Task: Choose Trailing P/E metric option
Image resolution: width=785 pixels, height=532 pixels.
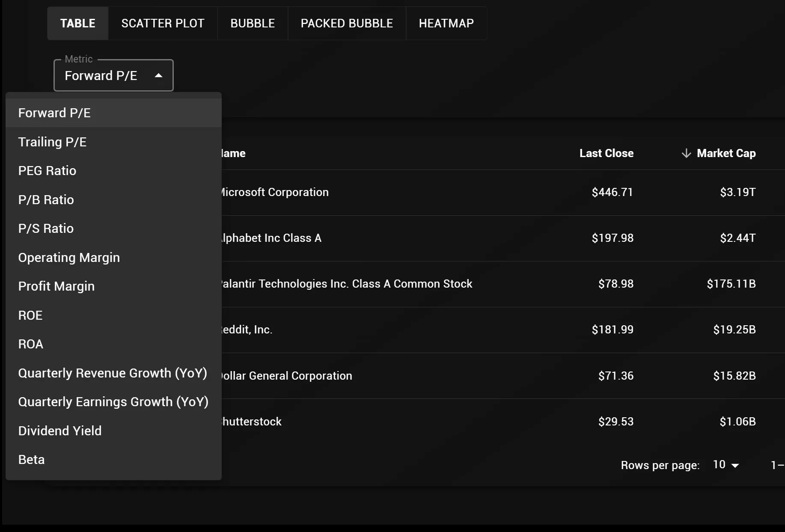Action: [x=113, y=142]
